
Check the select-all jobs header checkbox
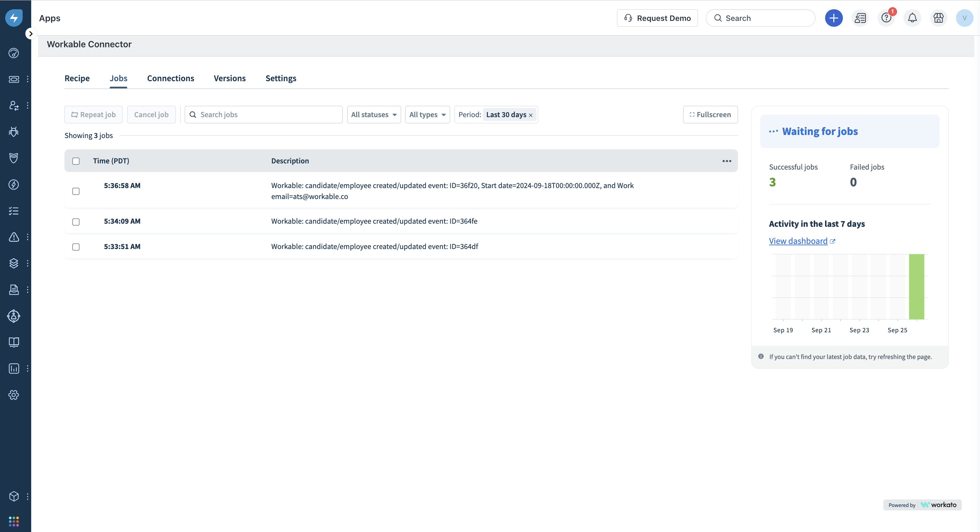pyautogui.click(x=76, y=161)
